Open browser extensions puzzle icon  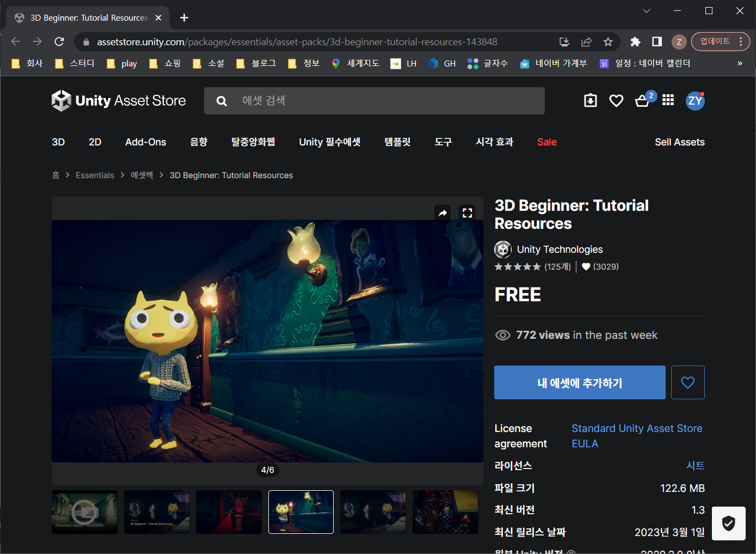(635, 42)
